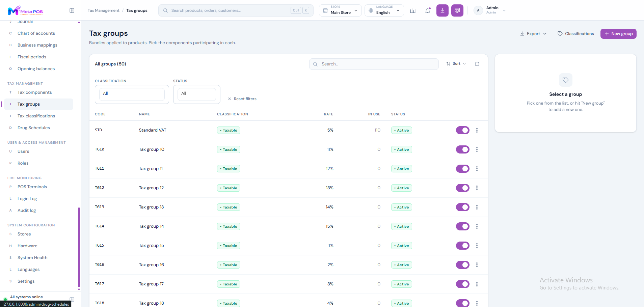Open the row menu for Tax group 16
Screen dimensions: 644x307
tap(477, 265)
